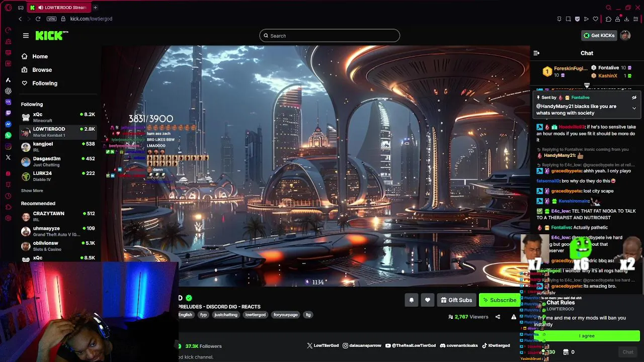Click Show More under Following

32,191
